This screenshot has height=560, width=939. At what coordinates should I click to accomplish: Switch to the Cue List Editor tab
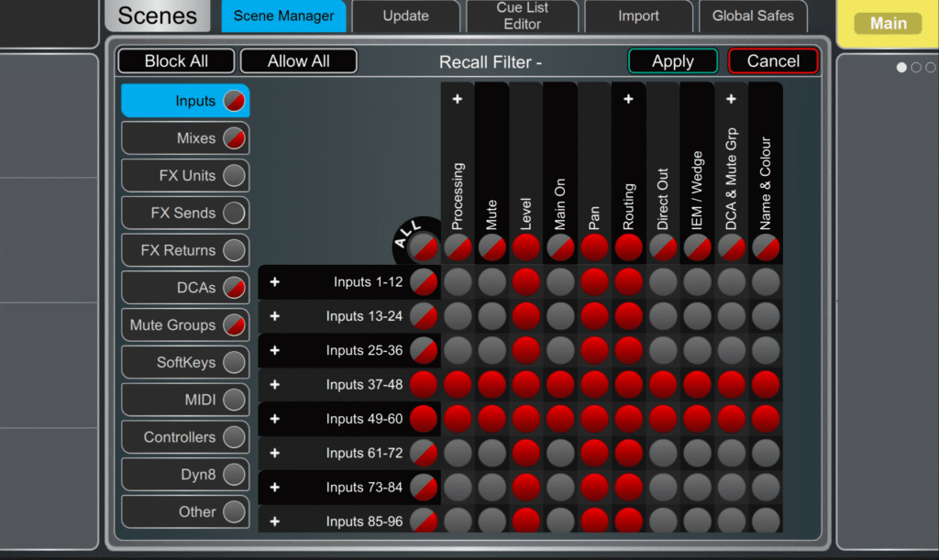tap(522, 16)
